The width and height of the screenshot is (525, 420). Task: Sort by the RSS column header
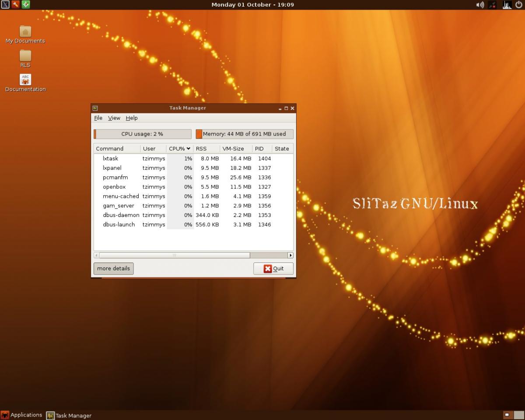(x=206, y=149)
